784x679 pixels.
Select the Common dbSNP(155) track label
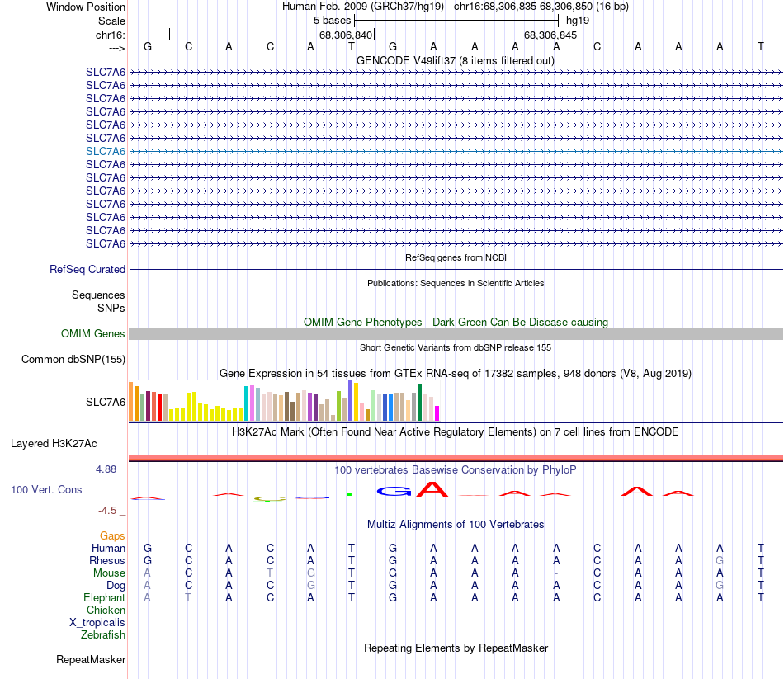pos(73,359)
